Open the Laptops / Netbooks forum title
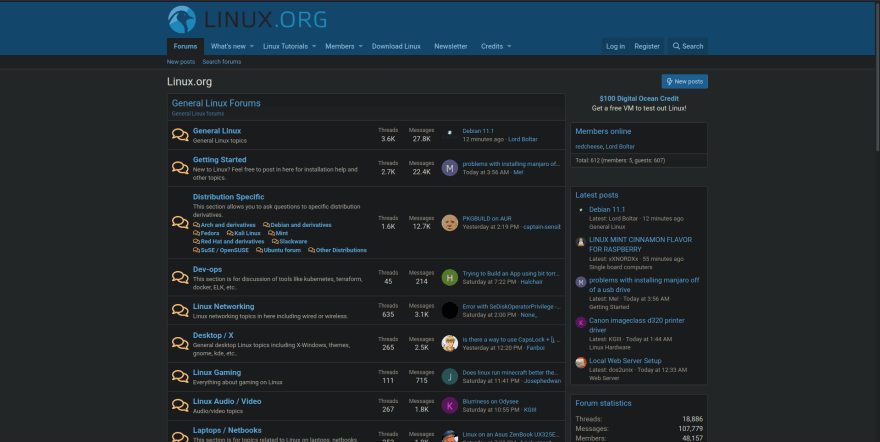Screen dimensions: 880x442 227,430
